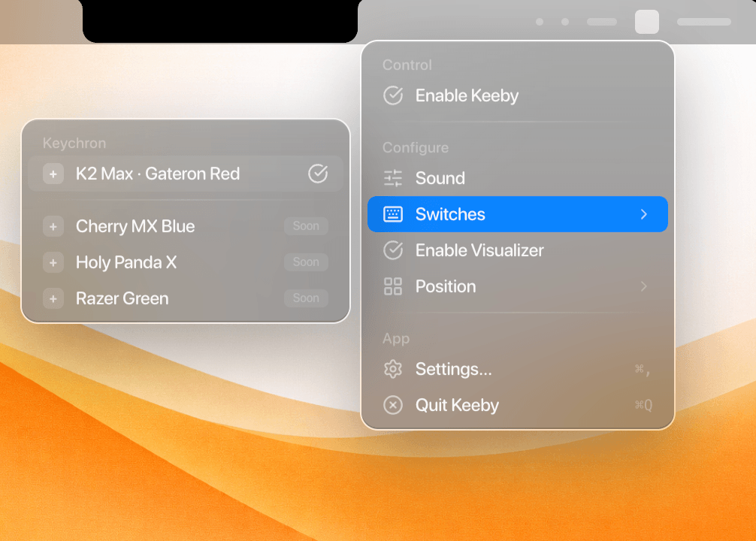756x541 pixels.
Task: Expand Position submenu chevron arrow
Action: [x=643, y=286]
